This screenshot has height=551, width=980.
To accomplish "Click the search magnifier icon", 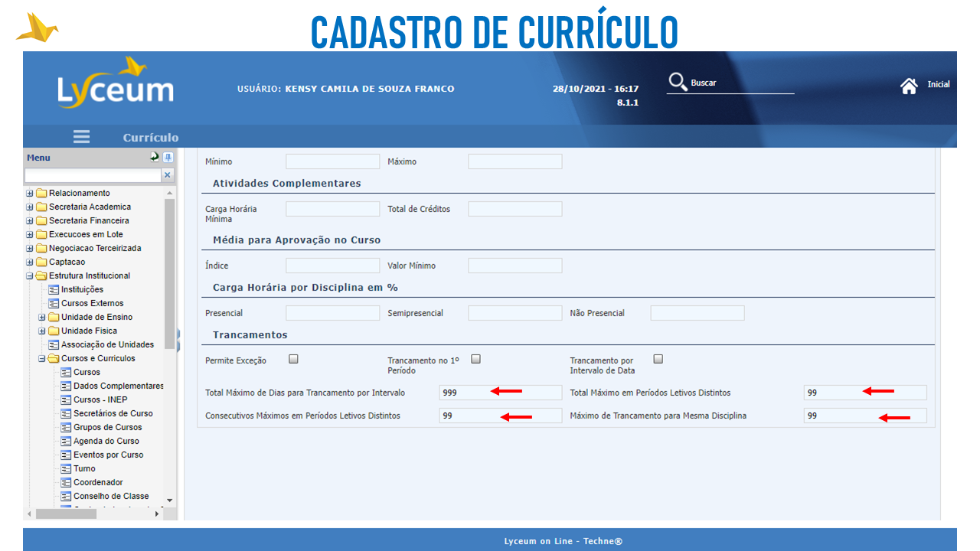I will click(x=678, y=82).
